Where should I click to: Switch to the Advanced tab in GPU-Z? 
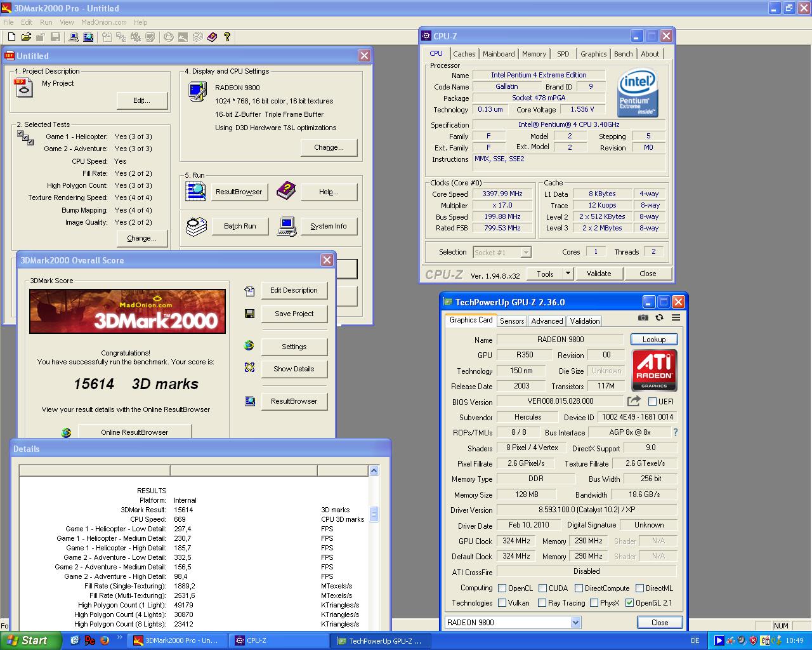[x=547, y=321]
